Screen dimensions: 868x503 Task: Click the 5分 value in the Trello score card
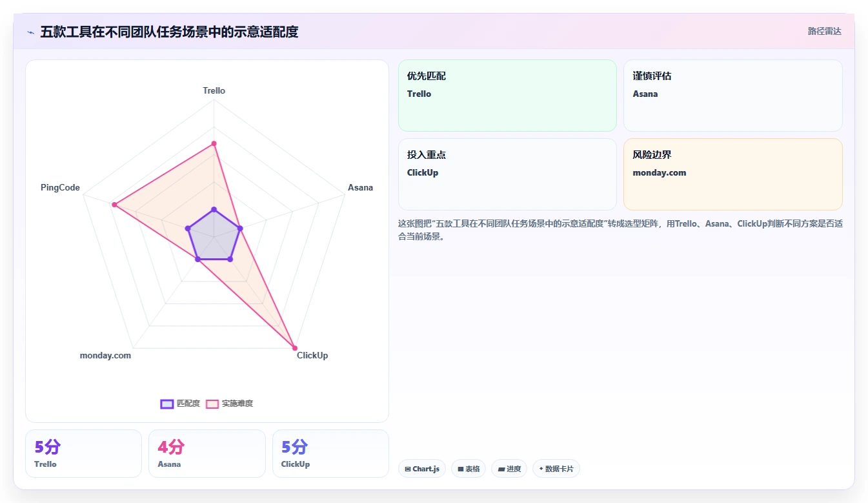(x=48, y=447)
